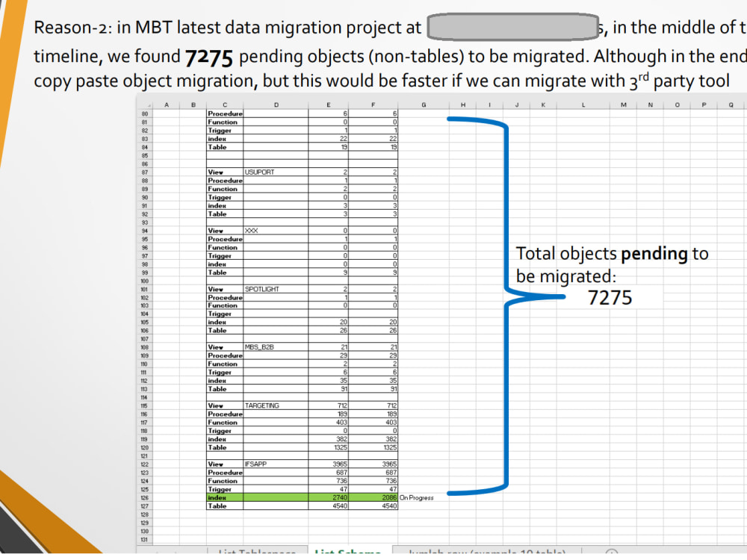The height and width of the screenshot is (560, 747).
Task: Click the Trigger label in row 104
Action: (225, 314)
